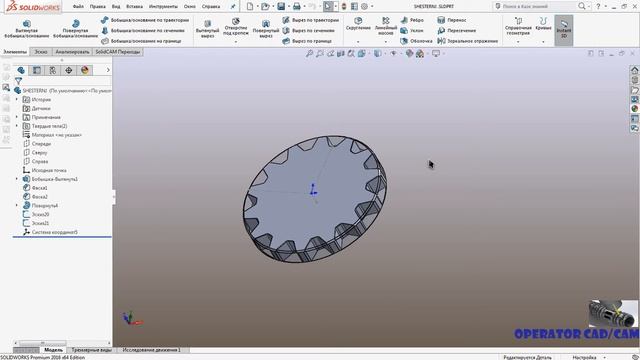Select the Повернутый вырез tool
Screen dimensions: 640x360
(266, 29)
